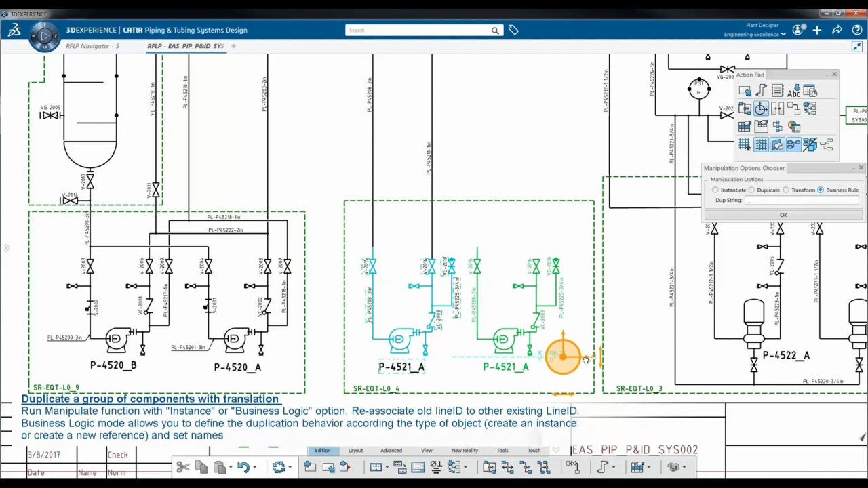Expand the Undo history dropdown arrow
This screenshot has width=868, height=488.
pos(254,468)
